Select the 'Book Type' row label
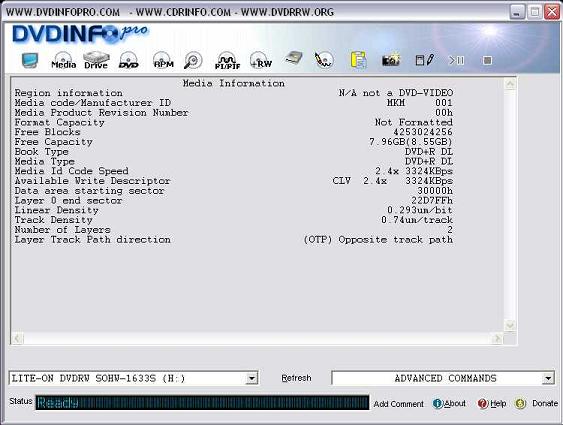Screen dimensions: 563x425 tap(41, 151)
